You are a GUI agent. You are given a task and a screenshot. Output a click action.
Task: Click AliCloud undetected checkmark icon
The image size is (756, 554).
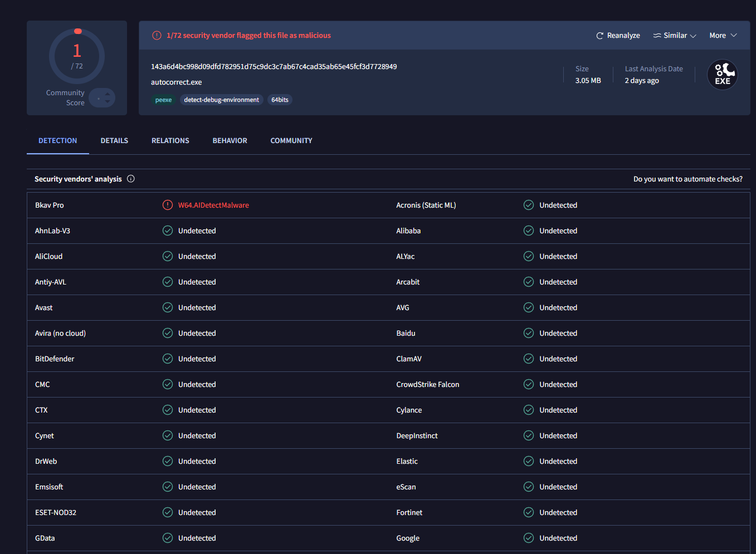(x=168, y=256)
